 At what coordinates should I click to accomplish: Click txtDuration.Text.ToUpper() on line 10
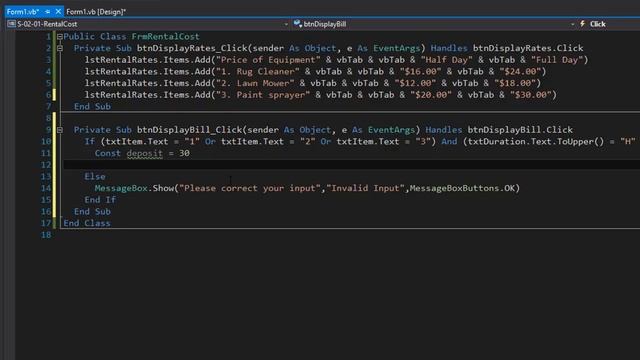coord(536,142)
